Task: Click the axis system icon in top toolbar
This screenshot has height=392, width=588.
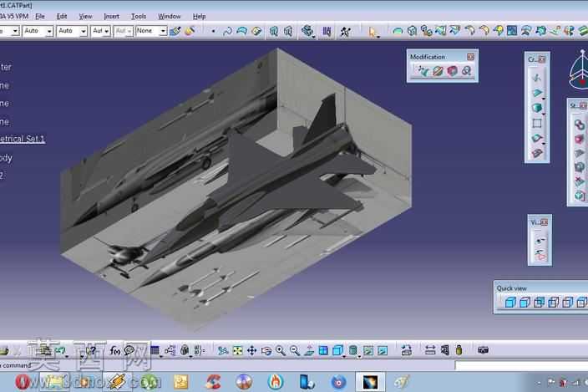Action: point(346,32)
